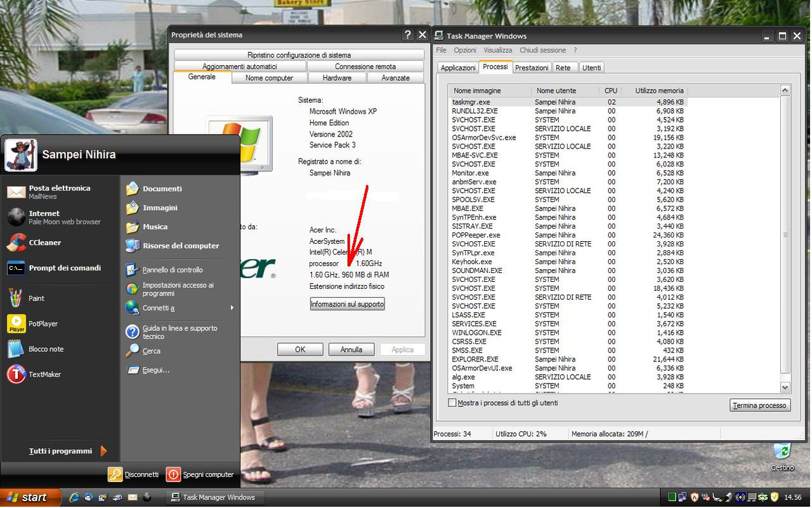Click the orange firewall shield tray icon
This screenshot has height=508, width=812.
coord(695,497)
